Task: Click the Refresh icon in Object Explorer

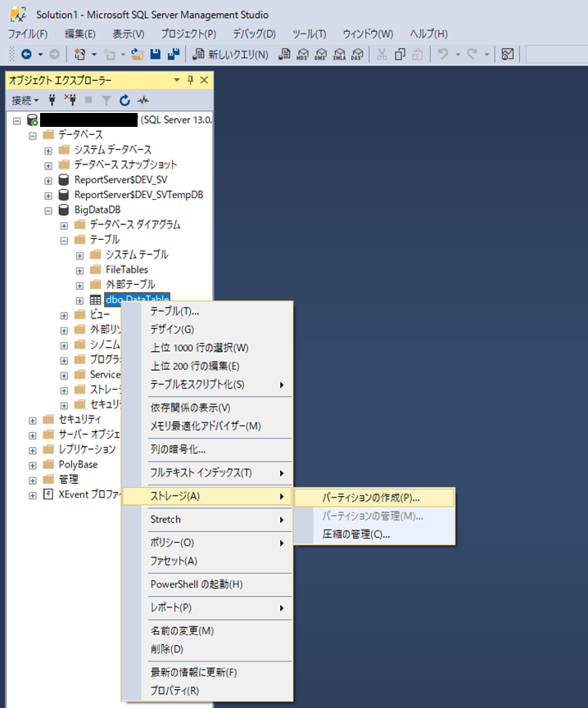Action: coord(125,100)
